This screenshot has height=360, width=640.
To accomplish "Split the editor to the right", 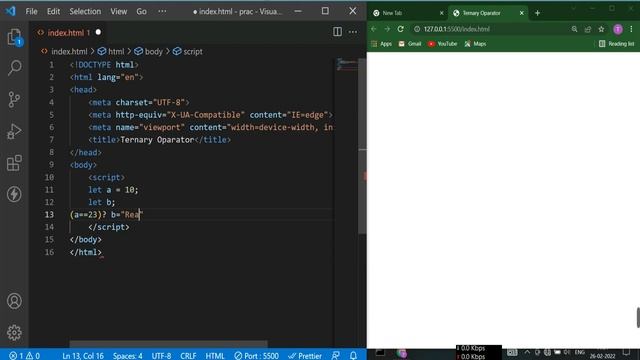I will click(337, 32).
